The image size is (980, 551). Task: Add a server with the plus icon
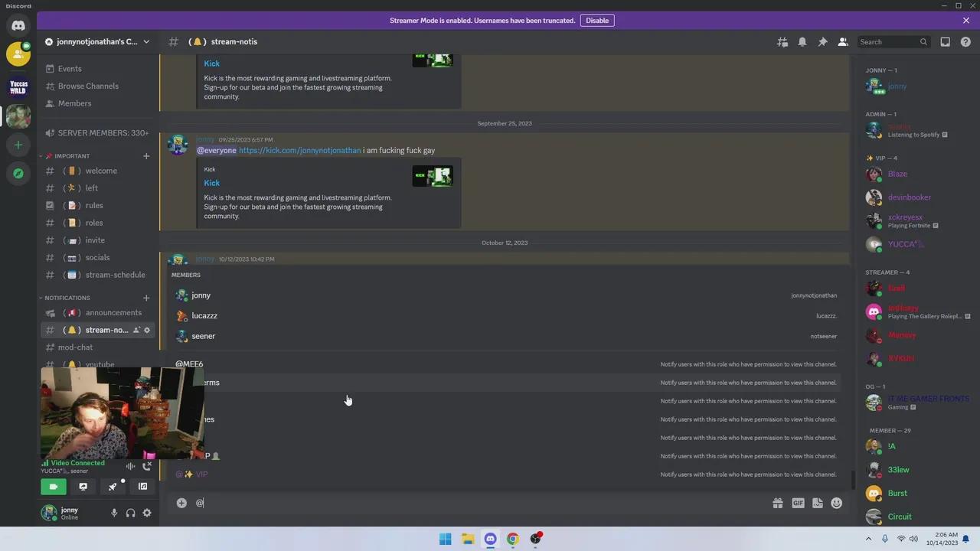[18, 145]
